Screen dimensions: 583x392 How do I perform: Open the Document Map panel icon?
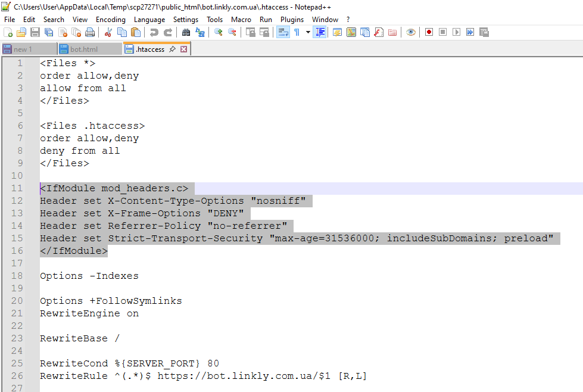point(351,32)
